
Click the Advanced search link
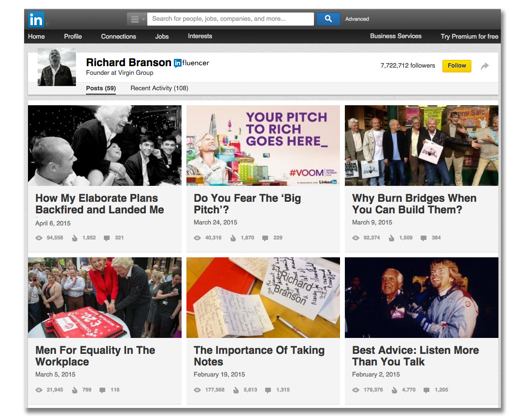pos(357,19)
